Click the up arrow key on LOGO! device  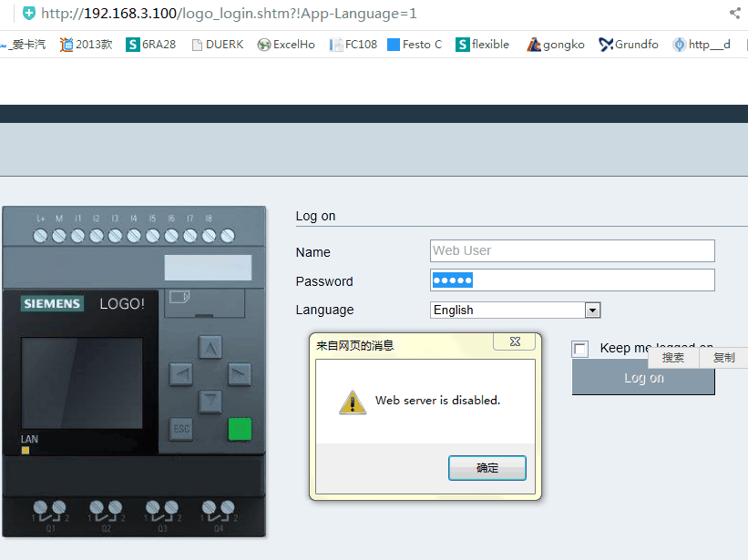click(210, 347)
